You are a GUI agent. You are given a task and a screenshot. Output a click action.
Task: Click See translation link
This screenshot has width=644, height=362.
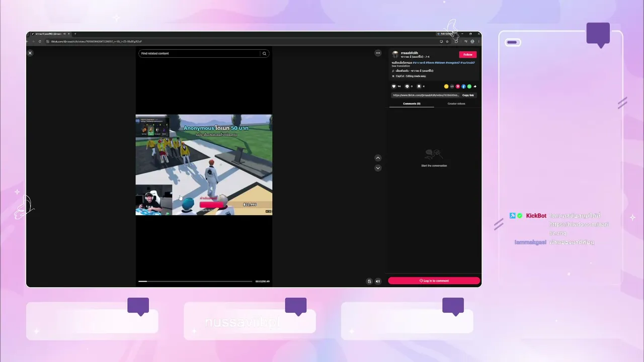(x=401, y=66)
